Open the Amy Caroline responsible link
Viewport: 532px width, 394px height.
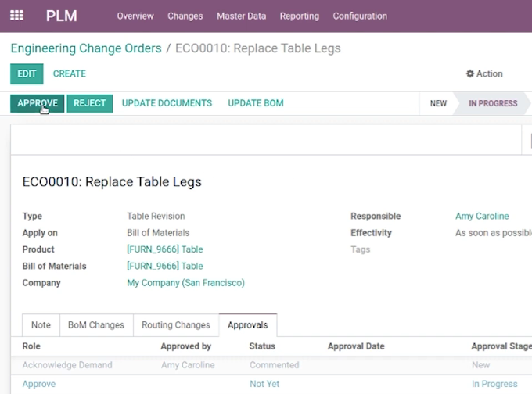482,216
